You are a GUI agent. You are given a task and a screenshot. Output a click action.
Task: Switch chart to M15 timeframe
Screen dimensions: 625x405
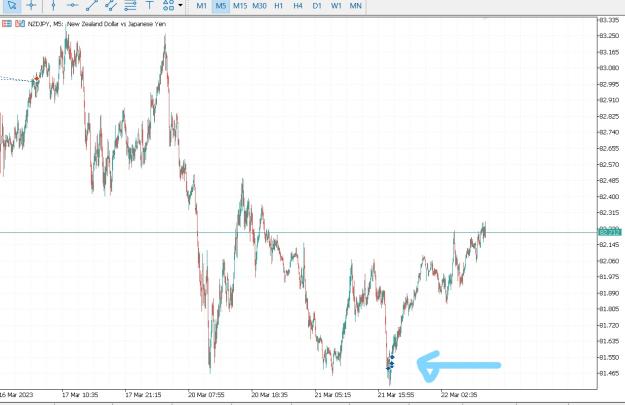[x=240, y=6]
